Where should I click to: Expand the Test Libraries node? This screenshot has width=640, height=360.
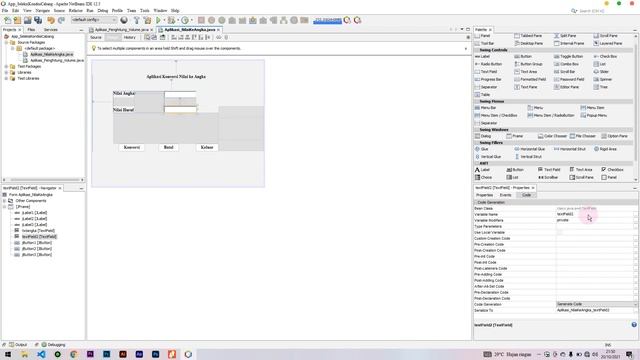[x=6, y=78]
